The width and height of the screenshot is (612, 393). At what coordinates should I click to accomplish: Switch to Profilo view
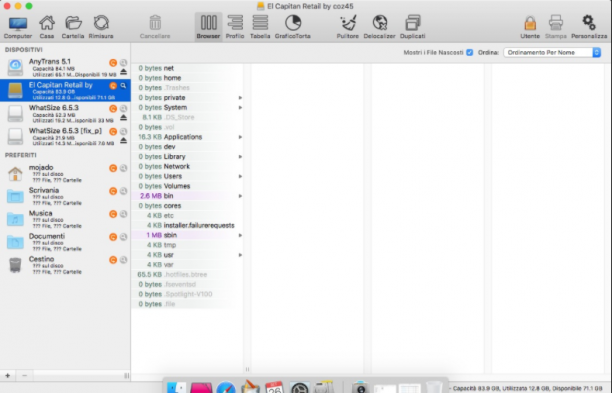235,27
